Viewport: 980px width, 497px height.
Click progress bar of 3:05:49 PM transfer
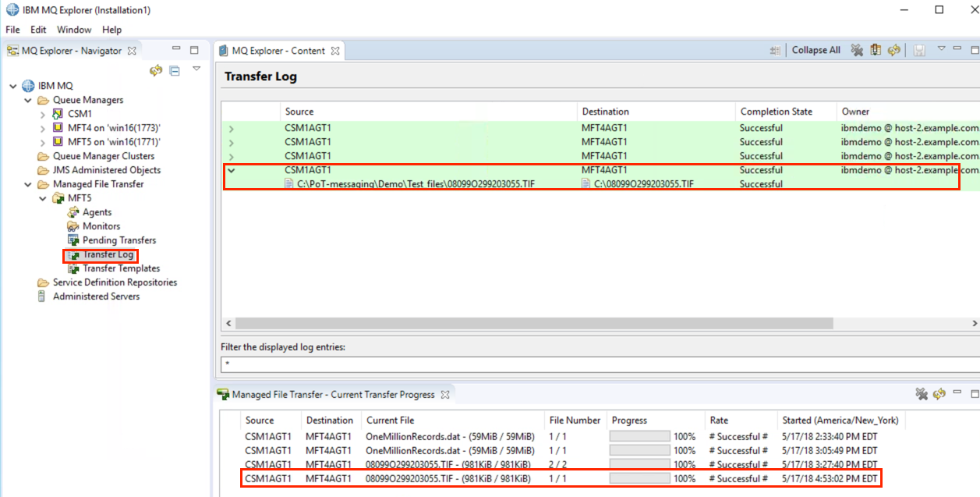coord(639,451)
